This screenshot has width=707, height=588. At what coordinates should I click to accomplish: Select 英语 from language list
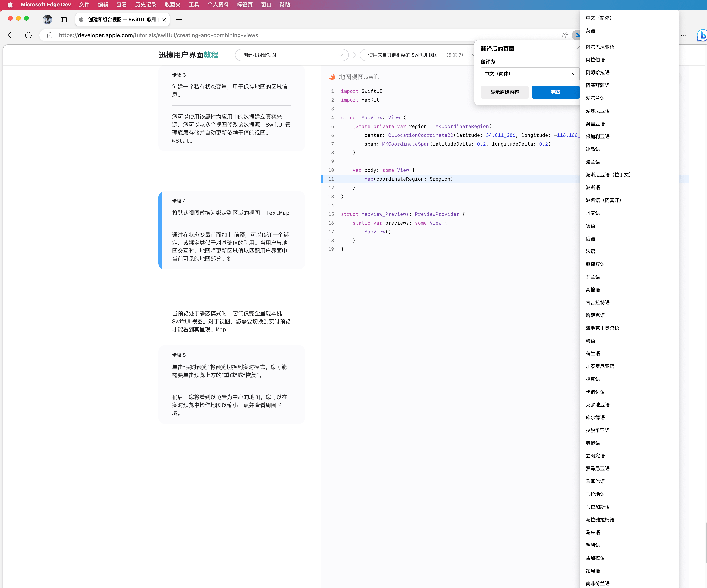[x=629, y=31]
